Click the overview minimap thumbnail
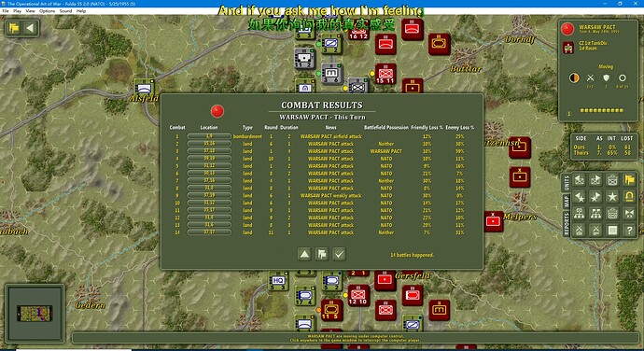This screenshot has height=351, width=644. pos(35,313)
